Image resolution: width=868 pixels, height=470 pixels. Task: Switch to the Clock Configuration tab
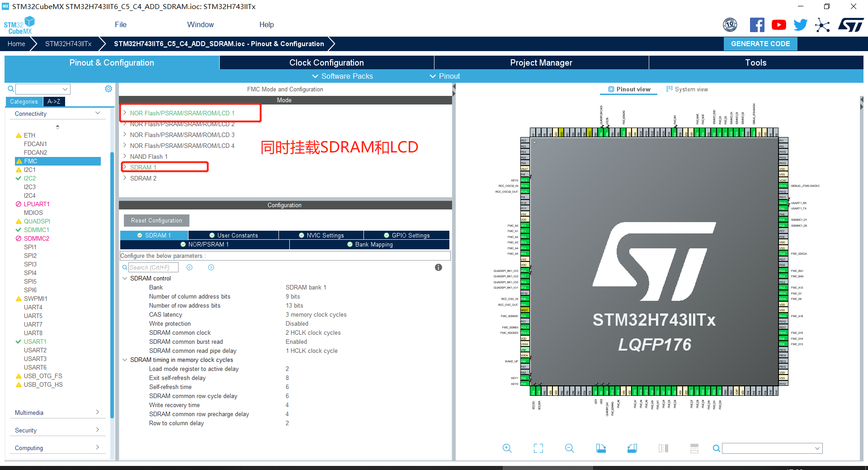(326, 62)
